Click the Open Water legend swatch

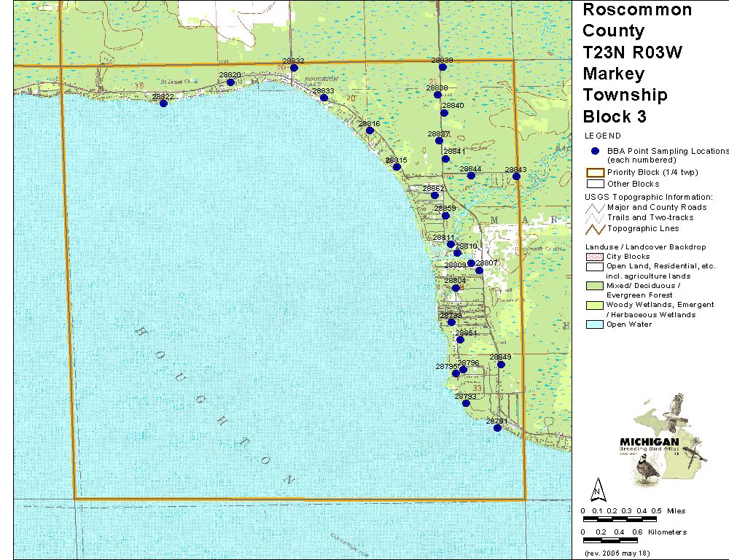coord(596,324)
